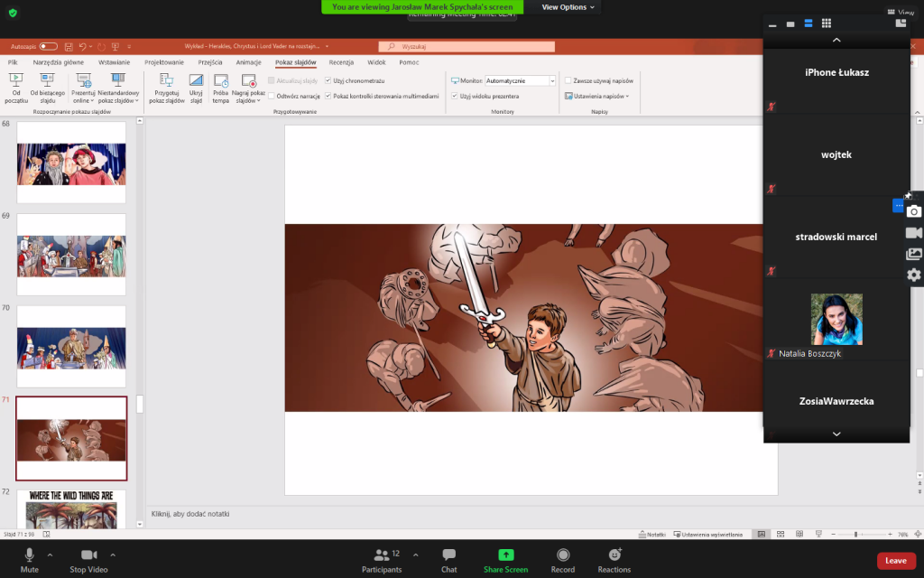
Task: Expand audio options arrow beside Mute
Action: pos(50,555)
